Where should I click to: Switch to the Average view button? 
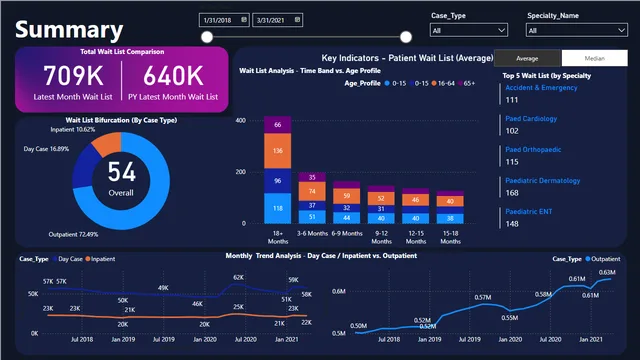click(527, 58)
